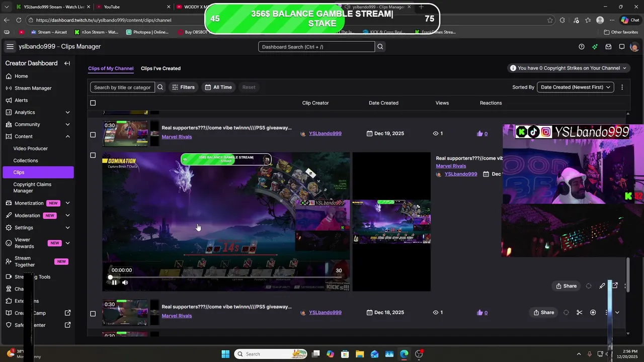The height and width of the screenshot is (362, 644).
Task: Switch to Clips I've Created tab
Action: coord(160,68)
